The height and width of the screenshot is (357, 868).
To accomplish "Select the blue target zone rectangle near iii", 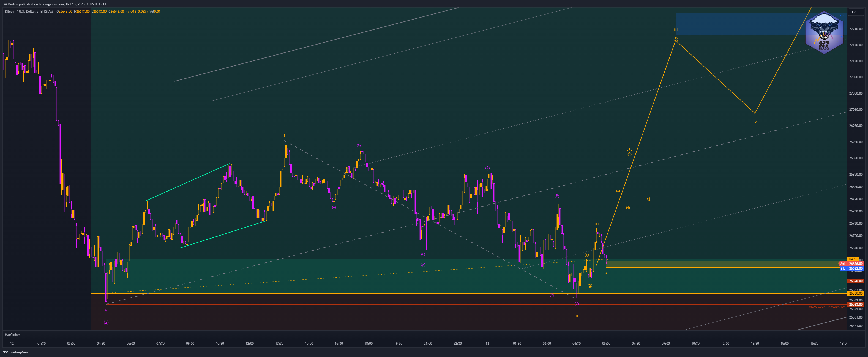I will coord(761,24).
